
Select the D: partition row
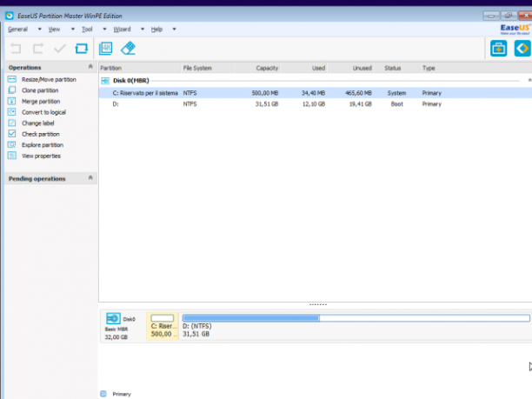[316, 103]
